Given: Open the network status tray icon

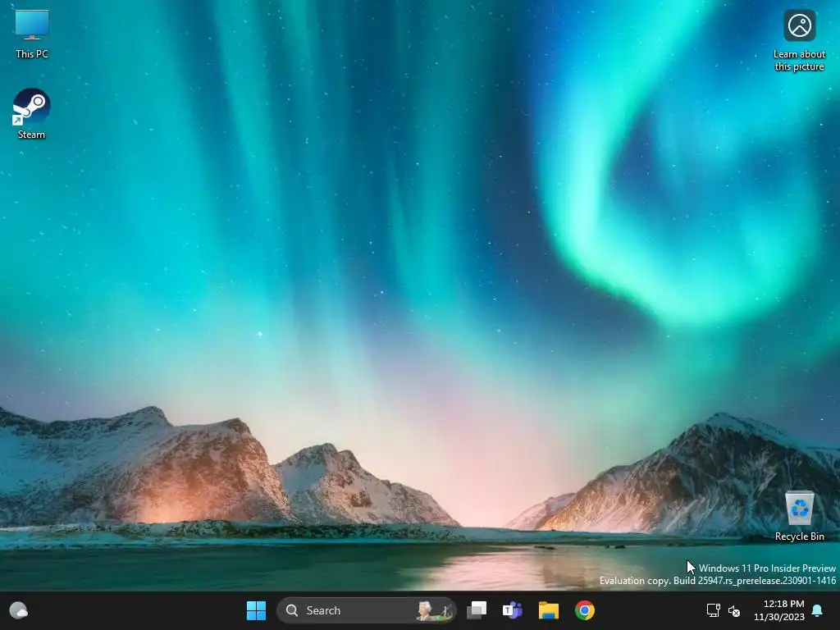Looking at the screenshot, I should point(713,610).
